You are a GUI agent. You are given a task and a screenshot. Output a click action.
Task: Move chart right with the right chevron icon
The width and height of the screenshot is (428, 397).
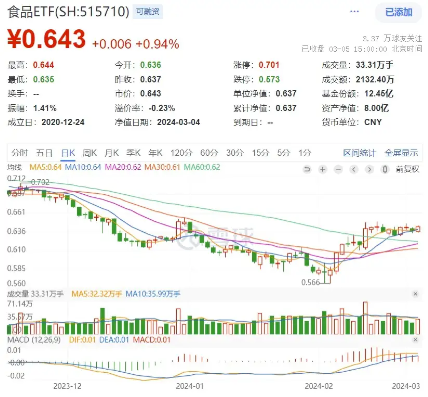coord(369,170)
